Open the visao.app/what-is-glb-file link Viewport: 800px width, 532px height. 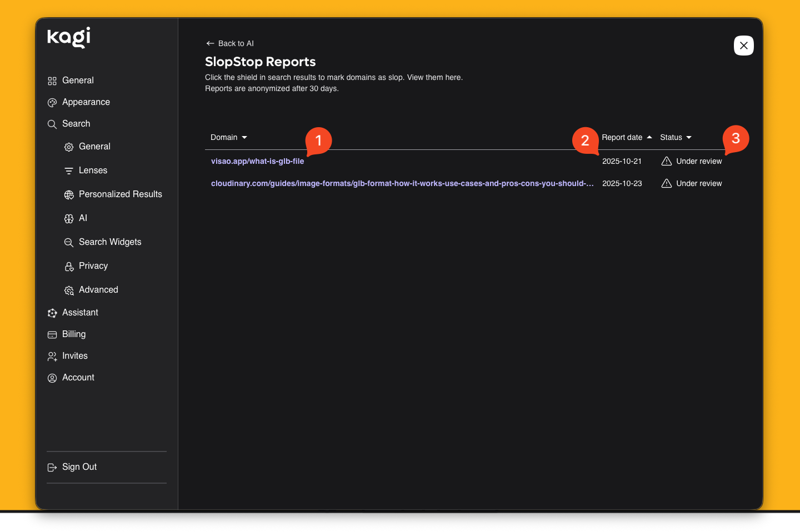[x=257, y=161]
